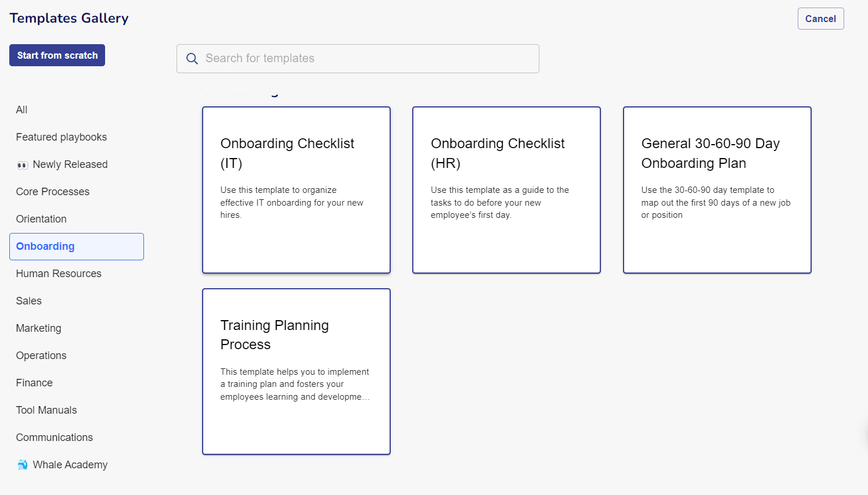Open the General 30-60-90 Day Onboarding Plan template
Viewport: 868px width, 495px height.
tap(716, 189)
